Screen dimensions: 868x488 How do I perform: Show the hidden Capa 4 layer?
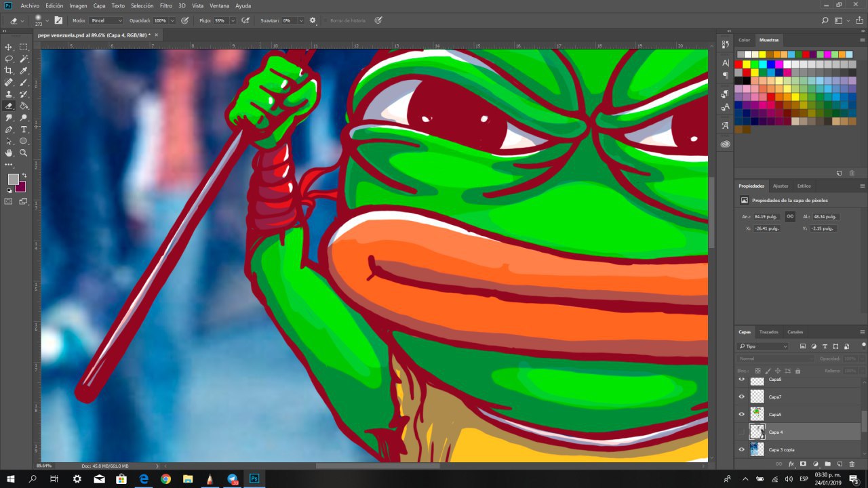click(x=741, y=432)
